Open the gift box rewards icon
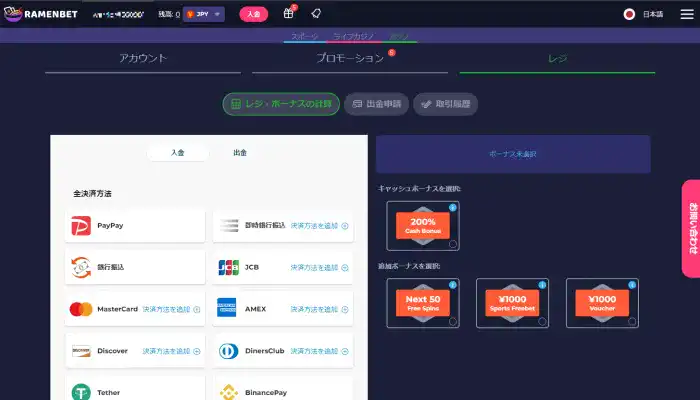Viewport: 700px width, 400px height. click(x=288, y=14)
